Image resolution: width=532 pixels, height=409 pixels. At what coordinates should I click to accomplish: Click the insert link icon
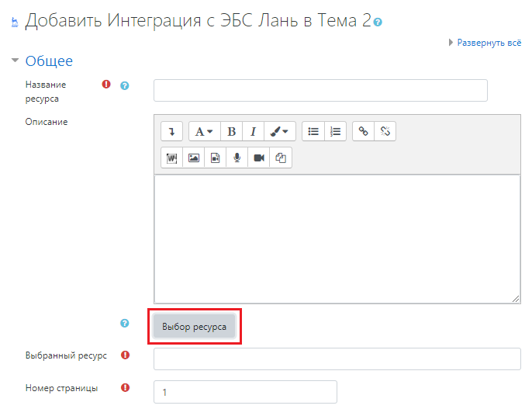click(363, 131)
